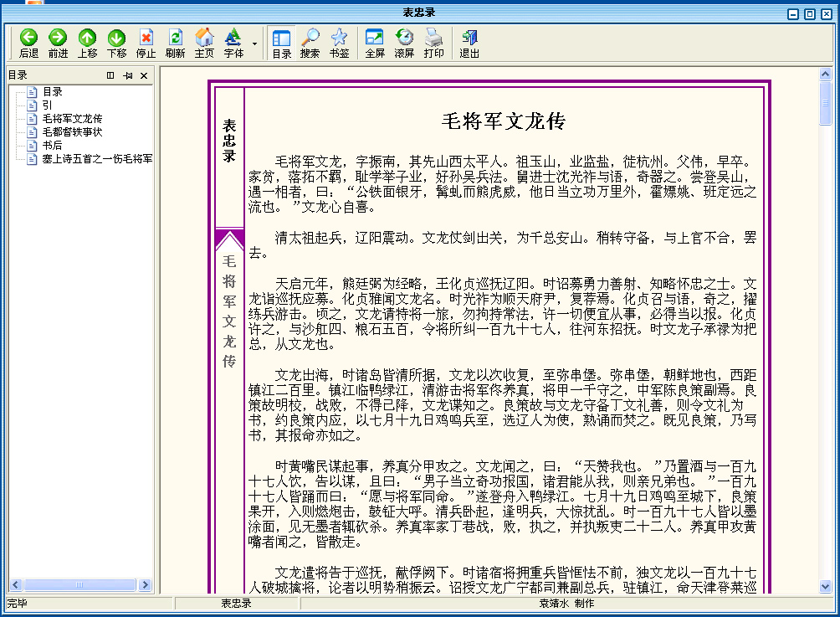Screen dimensions: 840x617
Task: Open 毛将军文龙传 in the contents tree
Action: [72, 119]
